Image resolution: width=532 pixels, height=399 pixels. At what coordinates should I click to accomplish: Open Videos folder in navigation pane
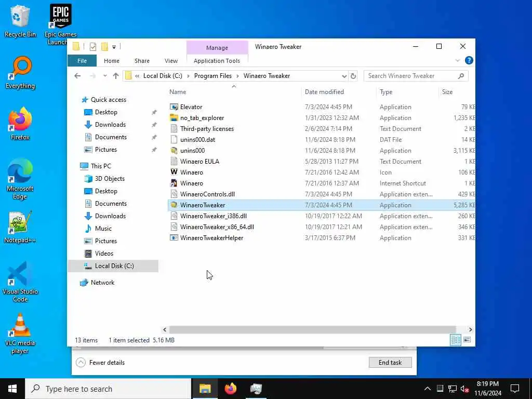[104, 254]
